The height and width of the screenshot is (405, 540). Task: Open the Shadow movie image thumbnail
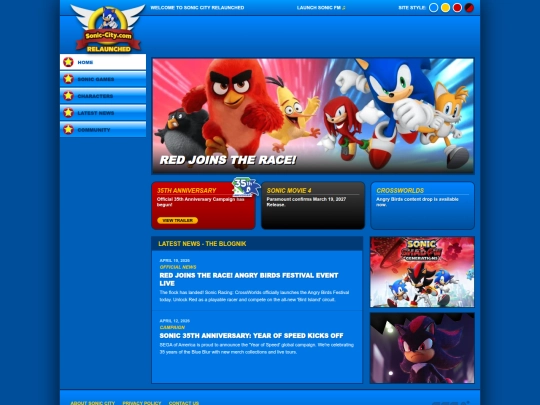pyautogui.click(x=422, y=348)
